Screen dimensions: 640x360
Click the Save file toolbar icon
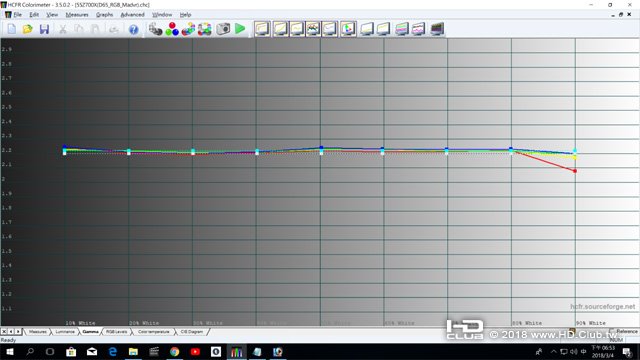pos(44,29)
